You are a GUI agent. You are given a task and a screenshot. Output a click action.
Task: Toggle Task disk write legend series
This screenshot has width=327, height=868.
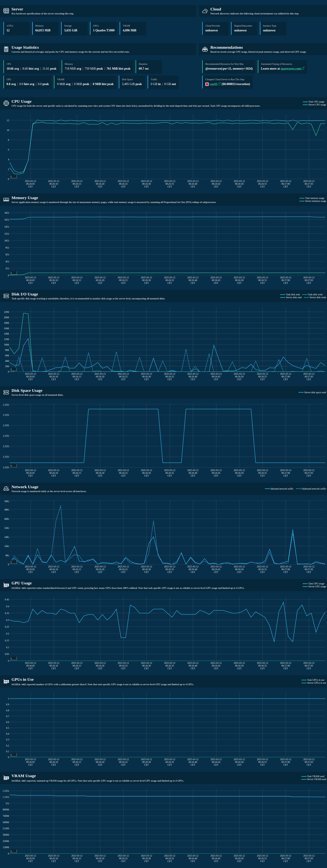point(312,294)
